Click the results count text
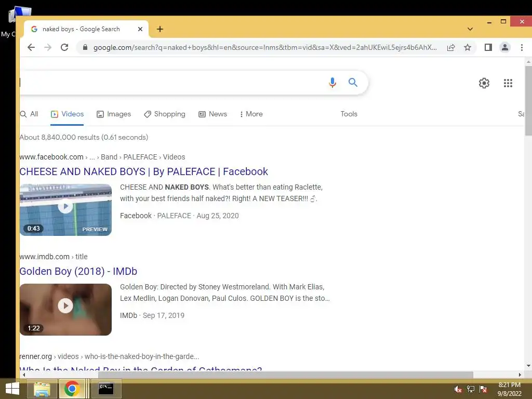Viewport: 532px width, 399px height. coord(84,137)
